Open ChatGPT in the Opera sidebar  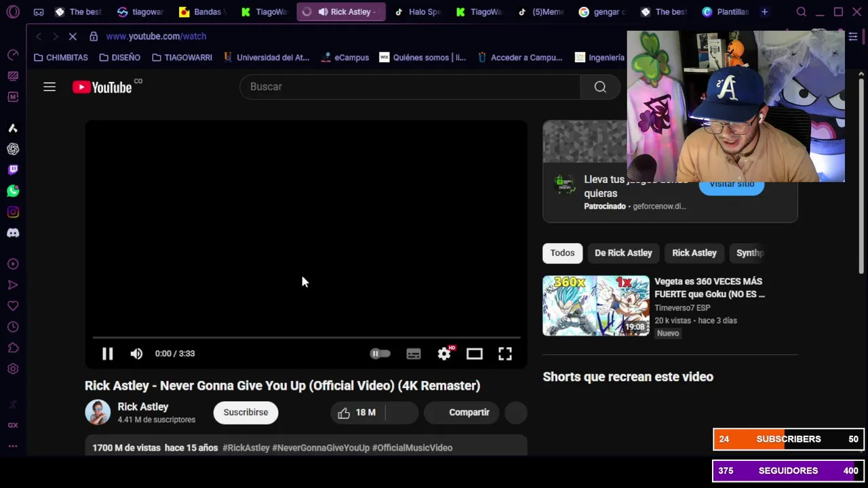coord(13,149)
